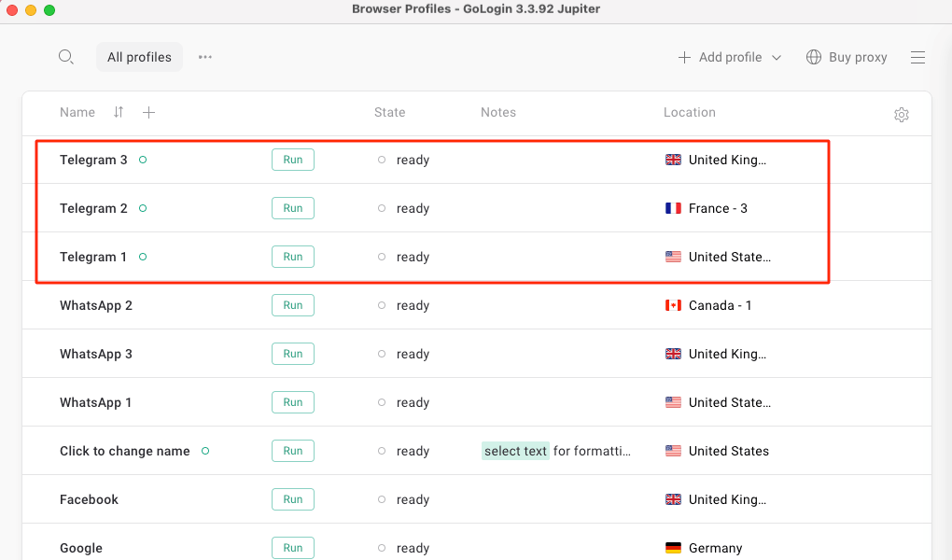
Task: Click the ready state of Facebook
Action: tap(413, 499)
